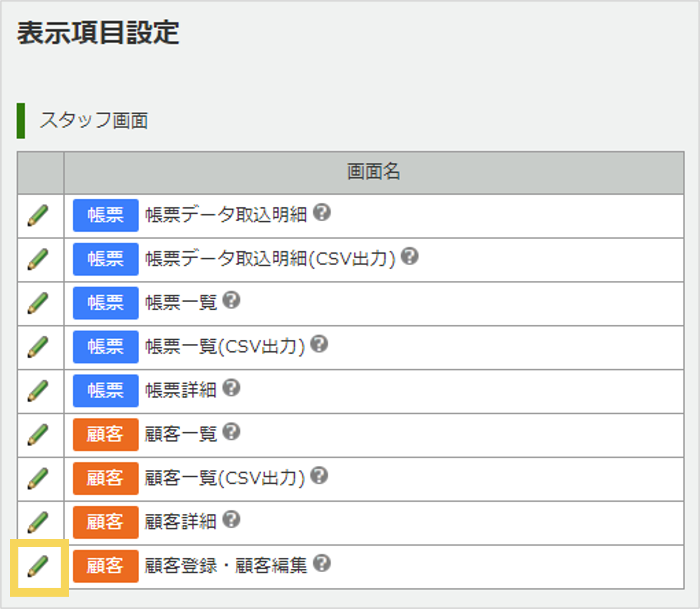Select the edit pencil for 帳票一覧(CSV出力)
Viewport: 700px width, 609px height.
click(39, 347)
